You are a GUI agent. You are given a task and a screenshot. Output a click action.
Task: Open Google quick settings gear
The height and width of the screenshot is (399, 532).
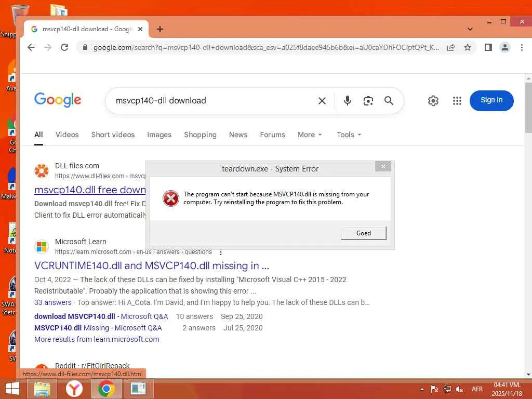pos(433,101)
